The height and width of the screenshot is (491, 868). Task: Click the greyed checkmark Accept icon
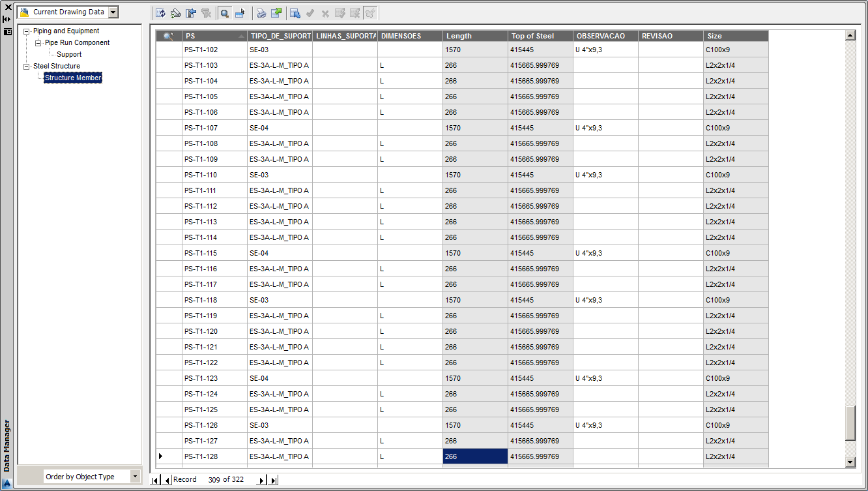[310, 12]
